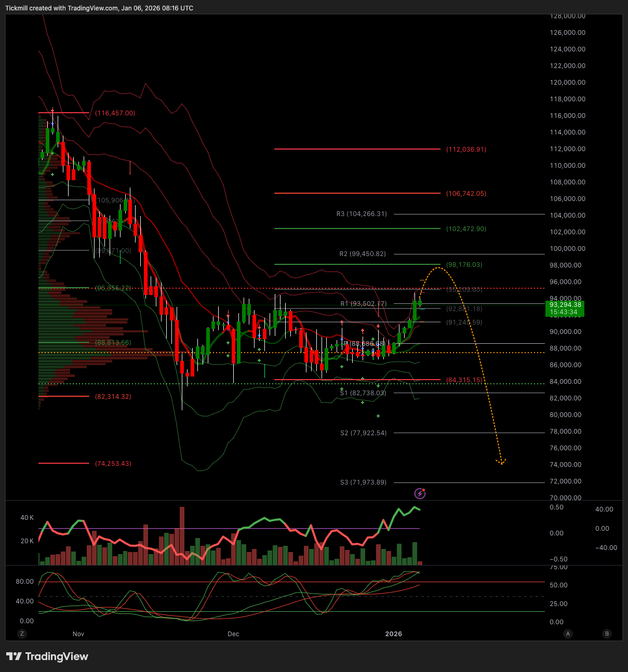
Task: Click the 84,315.15 red level label
Action: click(x=464, y=380)
